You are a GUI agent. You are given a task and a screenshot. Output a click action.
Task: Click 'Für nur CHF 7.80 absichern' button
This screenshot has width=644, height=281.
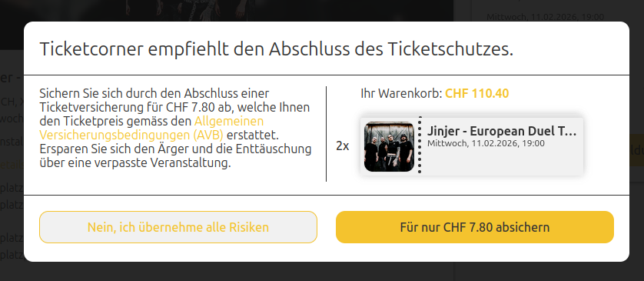(x=475, y=227)
